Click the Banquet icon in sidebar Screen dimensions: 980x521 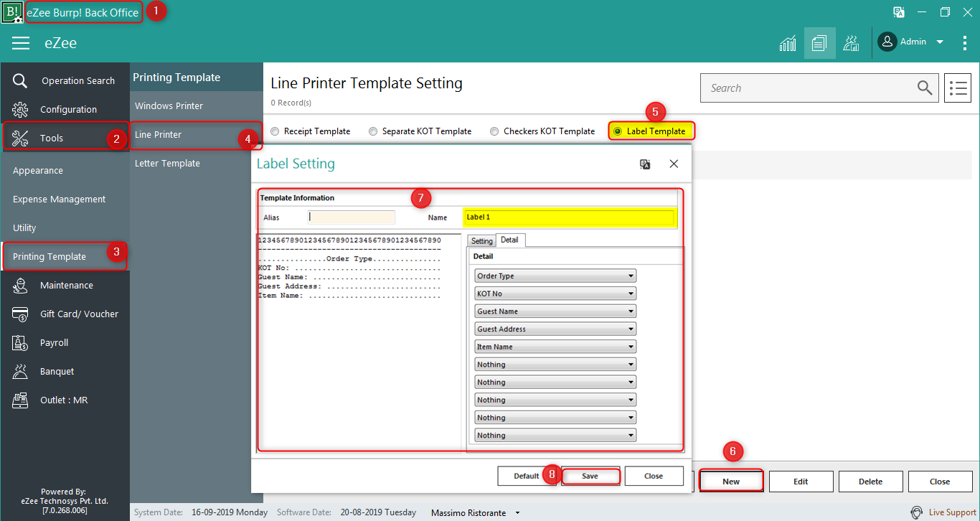point(20,371)
